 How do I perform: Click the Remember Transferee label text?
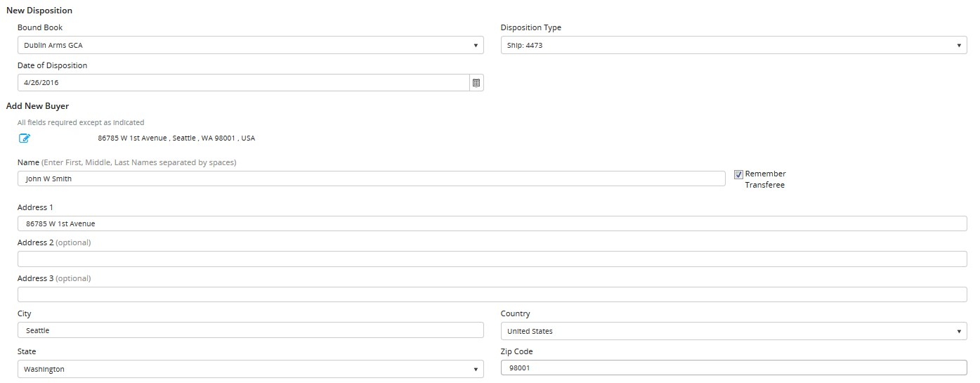coord(766,179)
